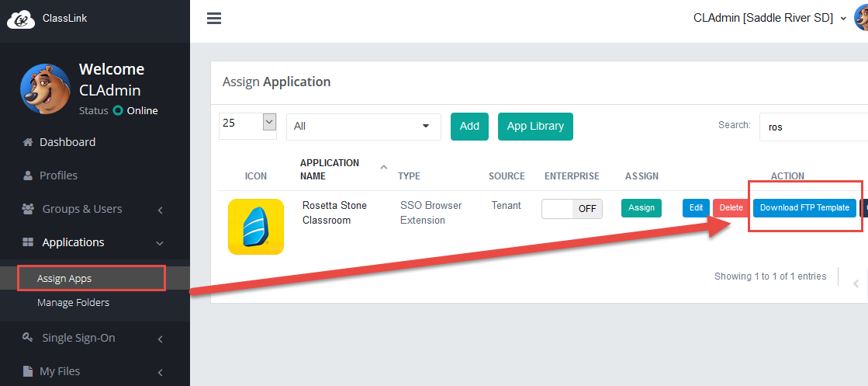Click the green Assign button
Screen dimensions: 868x386
click(641, 208)
